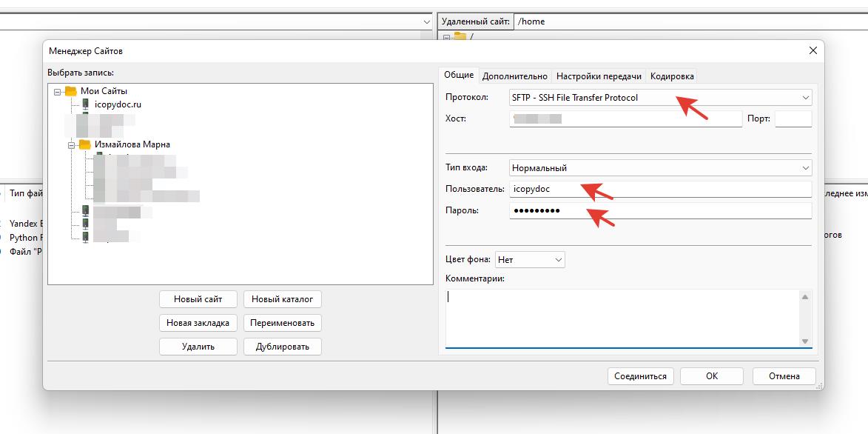Switch to the Кодировка tab
The height and width of the screenshot is (434, 868).
(672, 76)
